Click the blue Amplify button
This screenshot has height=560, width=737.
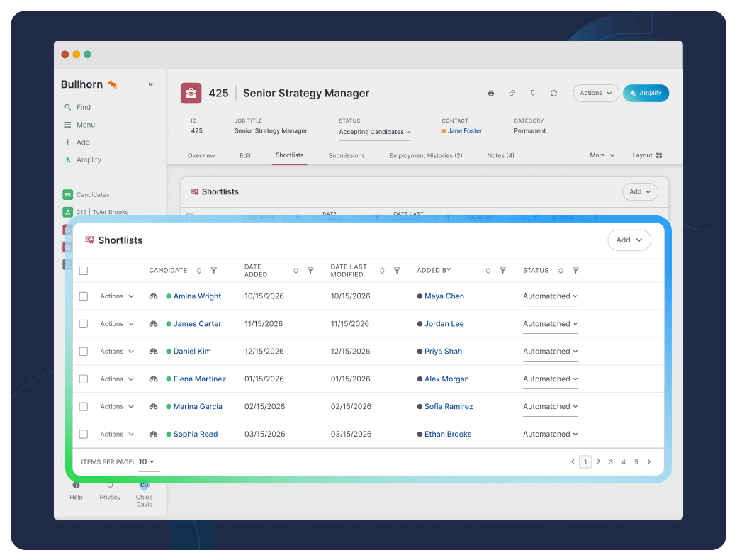click(646, 93)
